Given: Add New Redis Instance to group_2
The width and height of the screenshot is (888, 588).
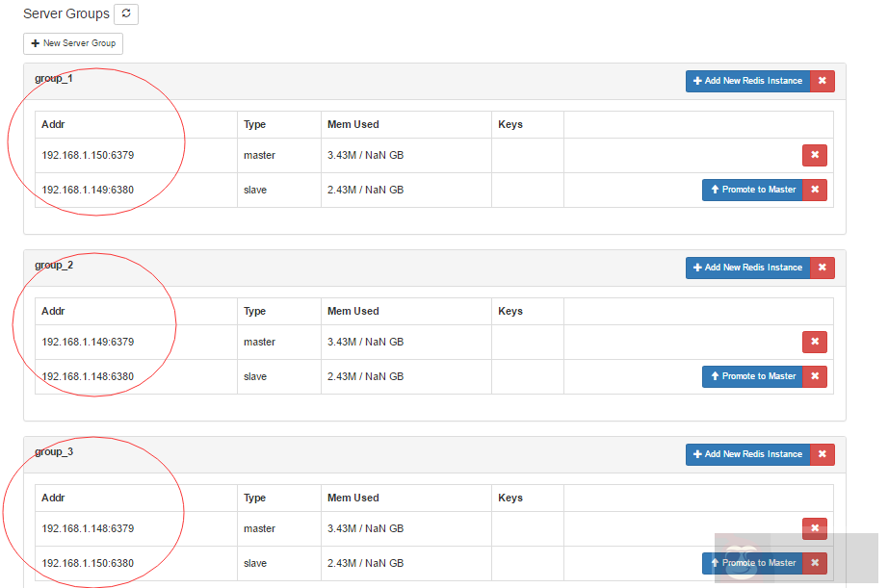Looking at the screenshot, I should coord(747,268).
